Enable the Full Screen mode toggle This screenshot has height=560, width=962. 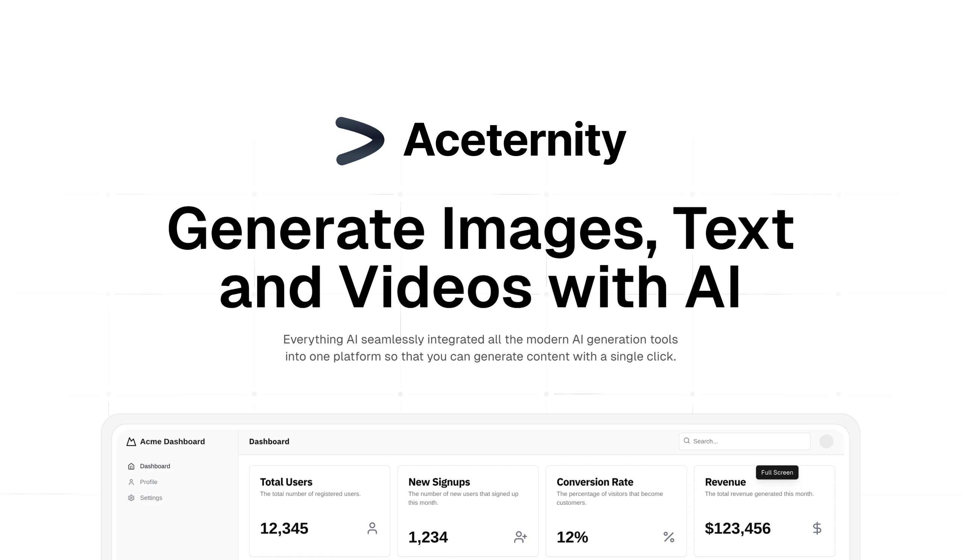point(777,472)
